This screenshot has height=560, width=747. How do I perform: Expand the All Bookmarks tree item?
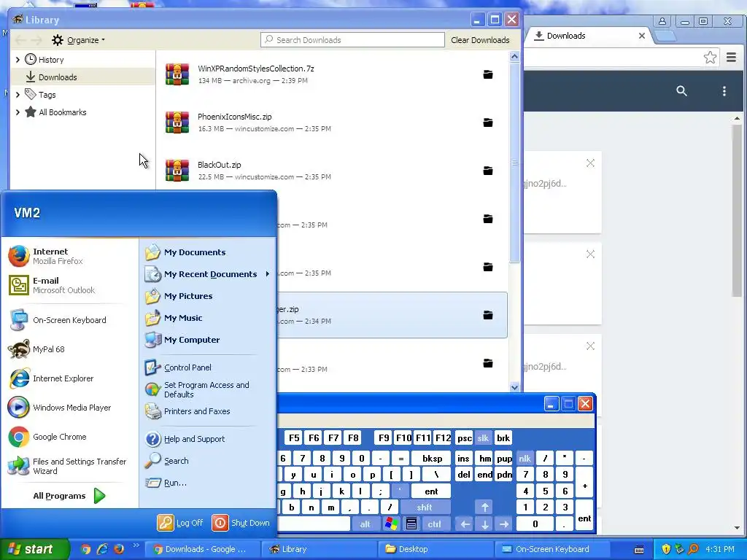[18, 112]
